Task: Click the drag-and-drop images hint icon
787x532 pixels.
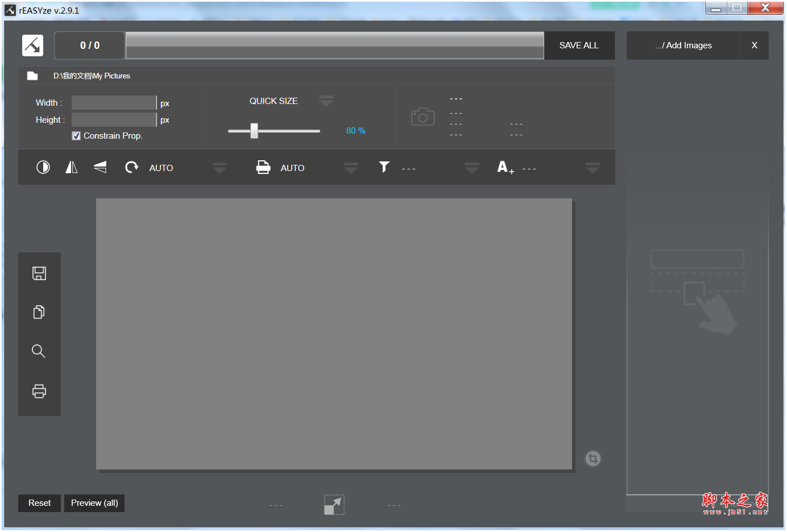Action: [x=698, y=292]
